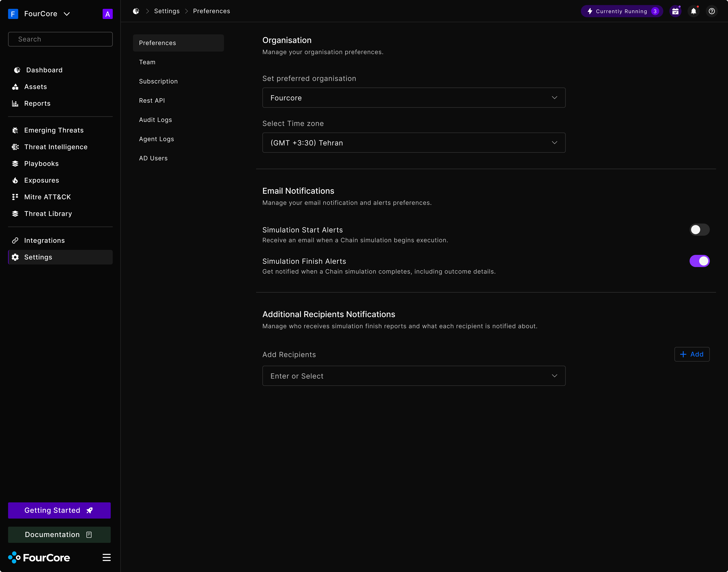Click the Mitre ATT&CK grid icon

(x=15, y=197)
